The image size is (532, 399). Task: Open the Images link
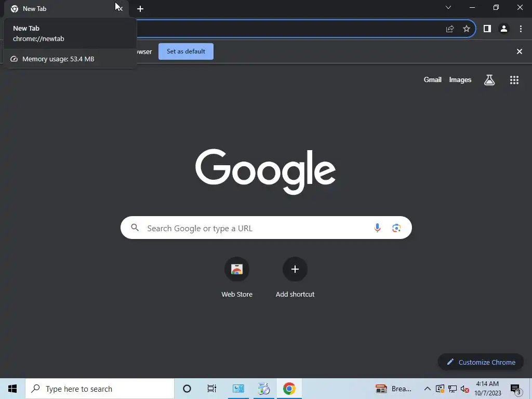click(460, 79)
